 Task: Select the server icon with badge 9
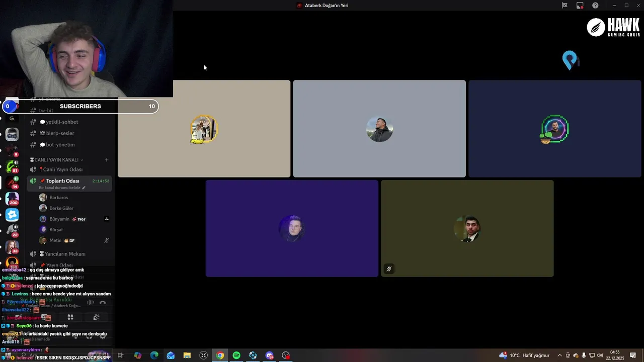12,150
